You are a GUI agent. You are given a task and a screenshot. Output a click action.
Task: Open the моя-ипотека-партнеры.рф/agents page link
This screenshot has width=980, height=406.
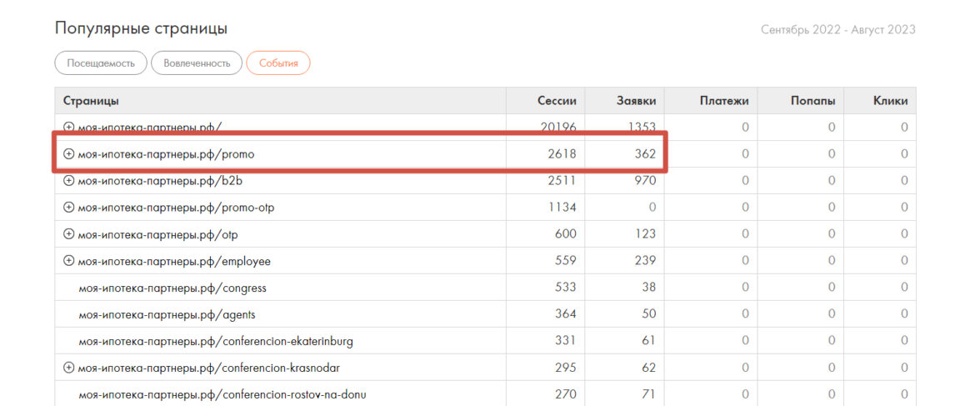[x=166, y=314]
